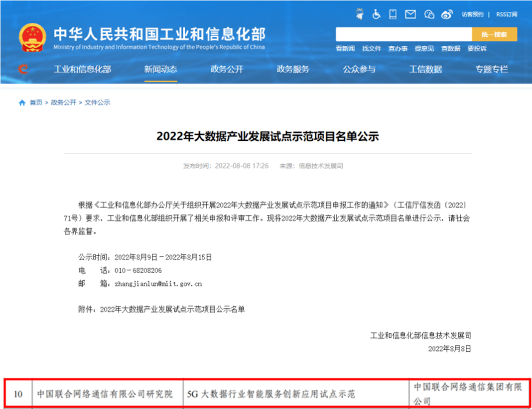Open the mail envelope icon

(x=410, y=14)
